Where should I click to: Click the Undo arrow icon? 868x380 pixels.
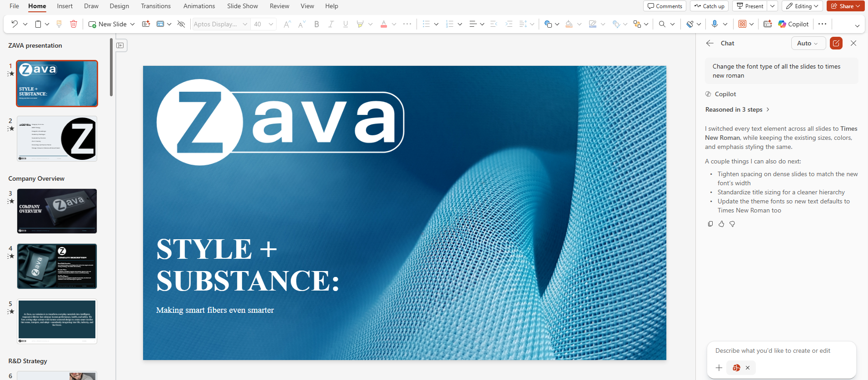coord(15,24)
